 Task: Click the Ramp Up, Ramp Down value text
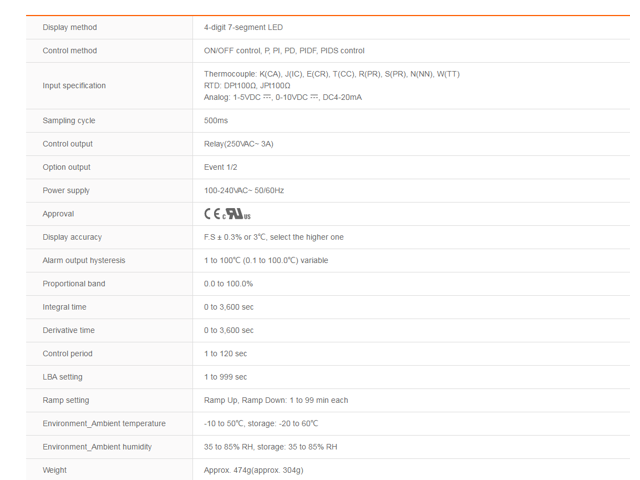(276, 400)
